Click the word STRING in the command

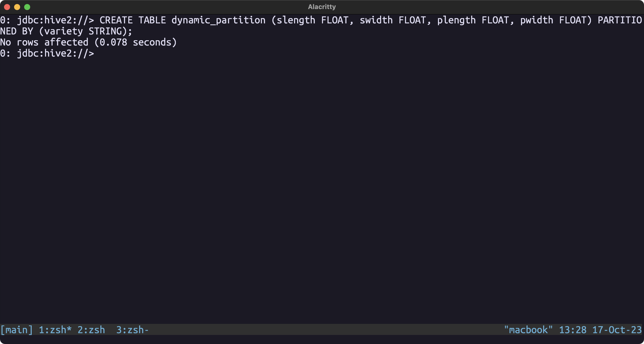105,31
